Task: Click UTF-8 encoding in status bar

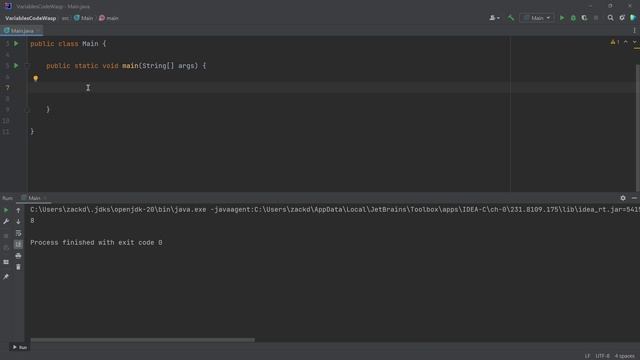Action: 602,356
